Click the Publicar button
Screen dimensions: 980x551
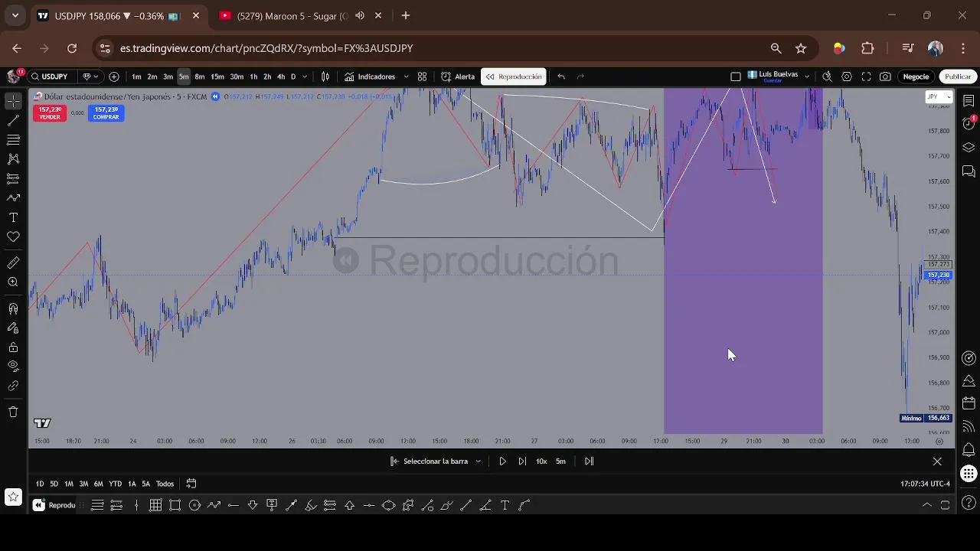(x=957, y=77)
